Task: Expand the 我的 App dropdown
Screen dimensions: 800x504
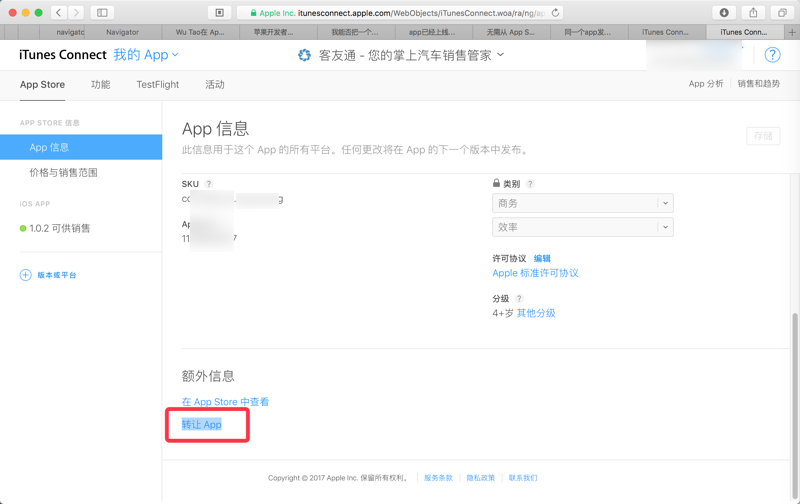Action: (145, 55)
